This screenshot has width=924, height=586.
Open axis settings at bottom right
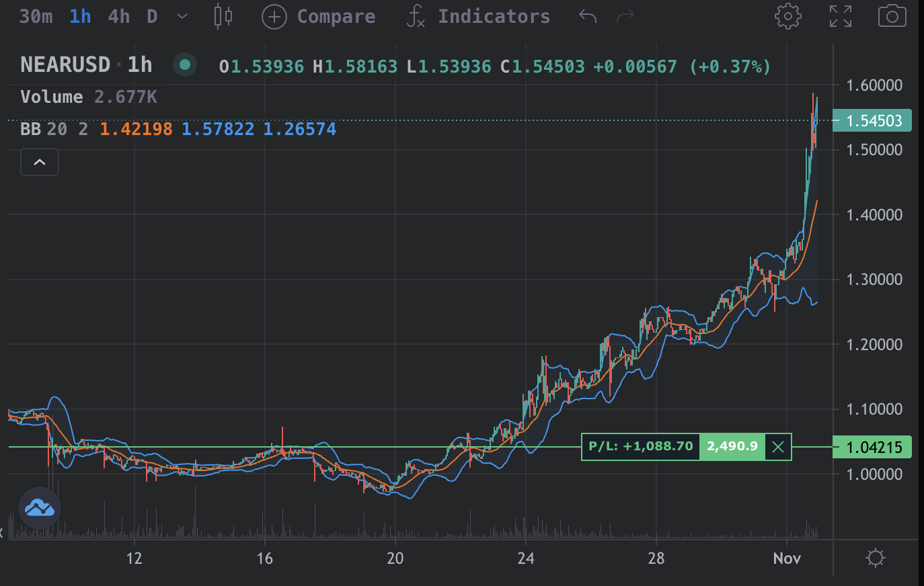pyautogui.click(x=875, y=558)
